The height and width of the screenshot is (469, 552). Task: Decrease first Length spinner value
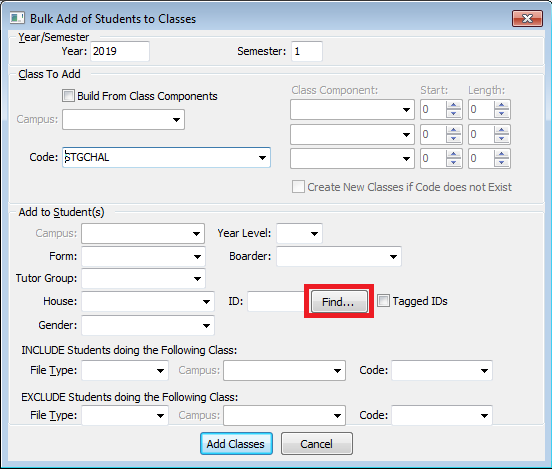(x=502, y=114)
